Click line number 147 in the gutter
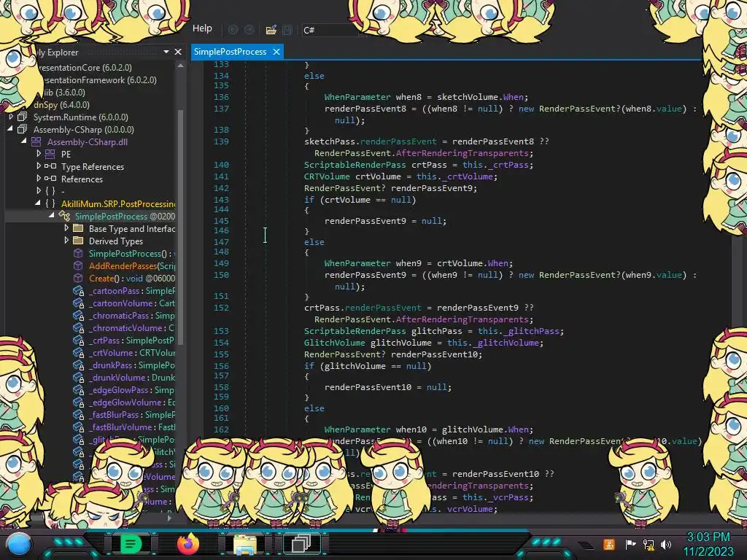 221,242
